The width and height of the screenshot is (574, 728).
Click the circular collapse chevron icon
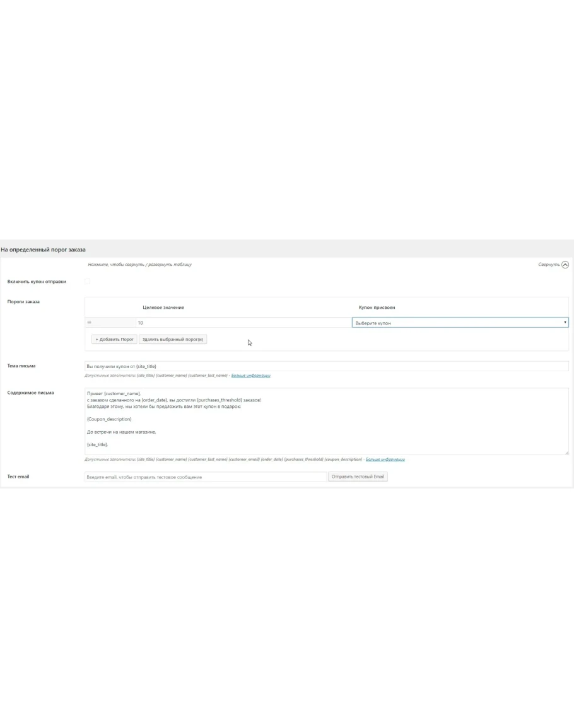565,265
